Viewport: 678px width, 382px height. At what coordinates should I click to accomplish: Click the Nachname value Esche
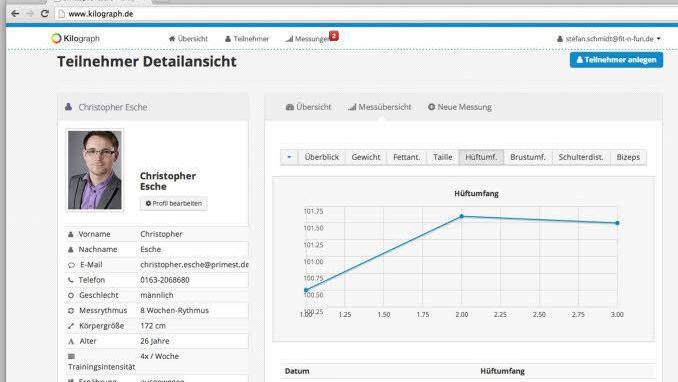click(x=150, y=249)
